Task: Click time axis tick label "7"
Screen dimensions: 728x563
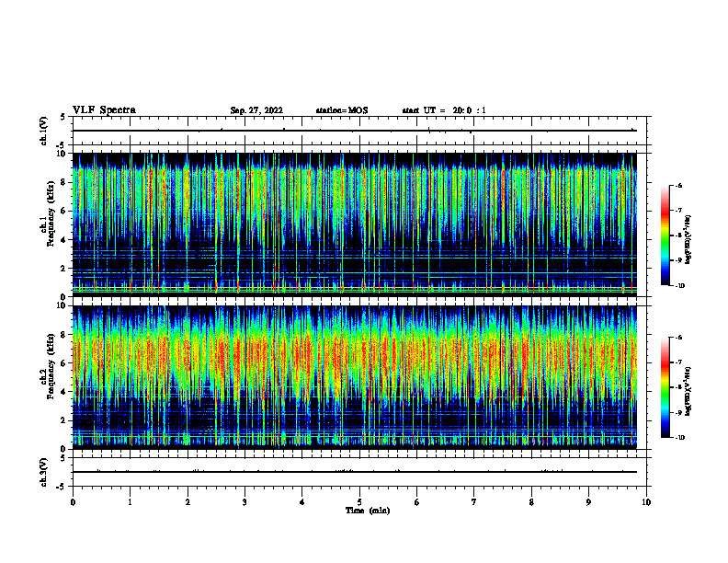Action: (x=474, y=502)
